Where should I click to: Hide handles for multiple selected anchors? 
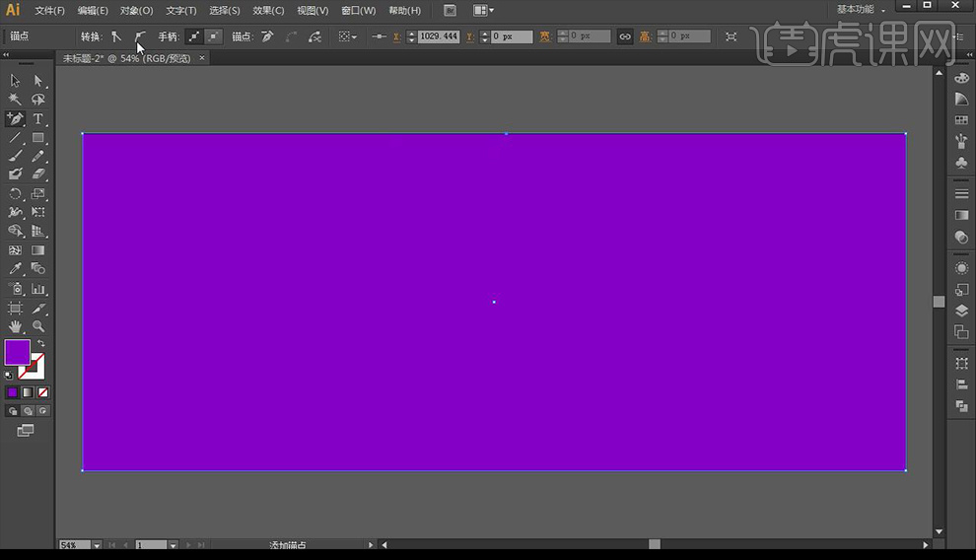214,36
